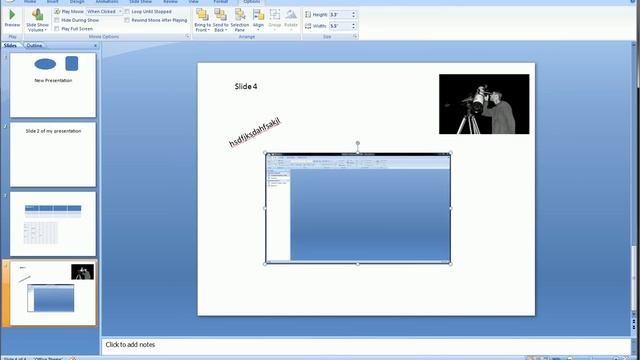
Task: Select the telescope photo on slide
Action: [x=484, y=104]
